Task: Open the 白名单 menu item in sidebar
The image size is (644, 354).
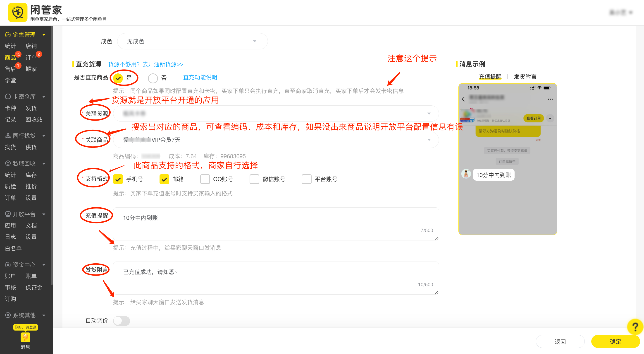Action: [x=13, y=248]
